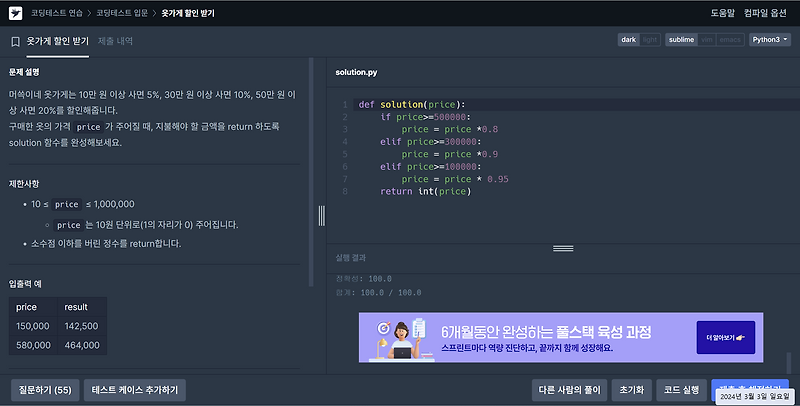Click the 더 알아보기 banner button
The image size is (800, 406).
tap(726, 338)
